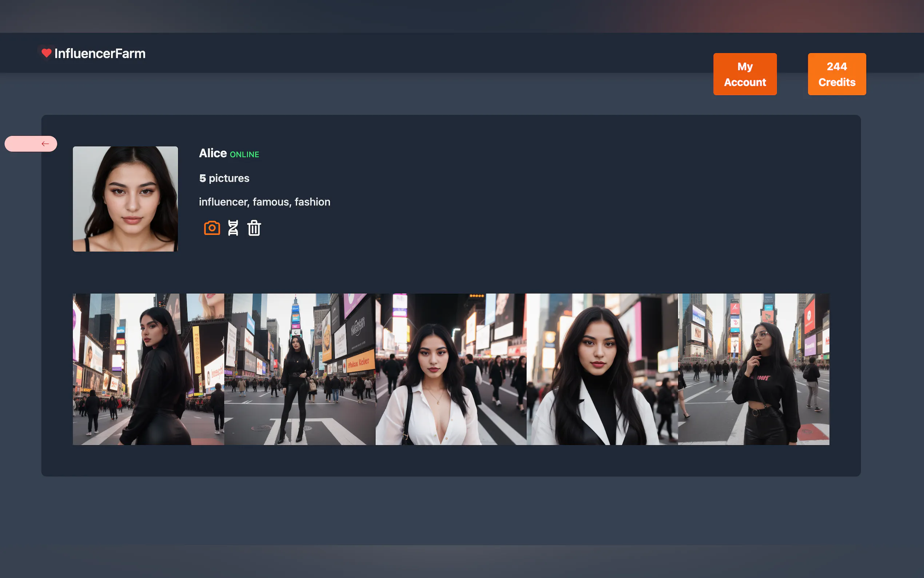The height and width of the screenshot is (578, 924).
Task: Open the white blazer close-up photo
Action: click(602, 369)
